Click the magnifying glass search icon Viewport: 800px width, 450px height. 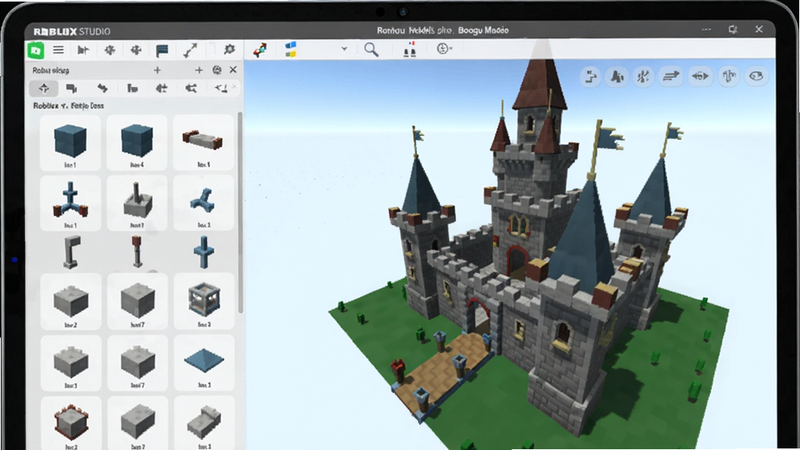click(x=371, y=49)
